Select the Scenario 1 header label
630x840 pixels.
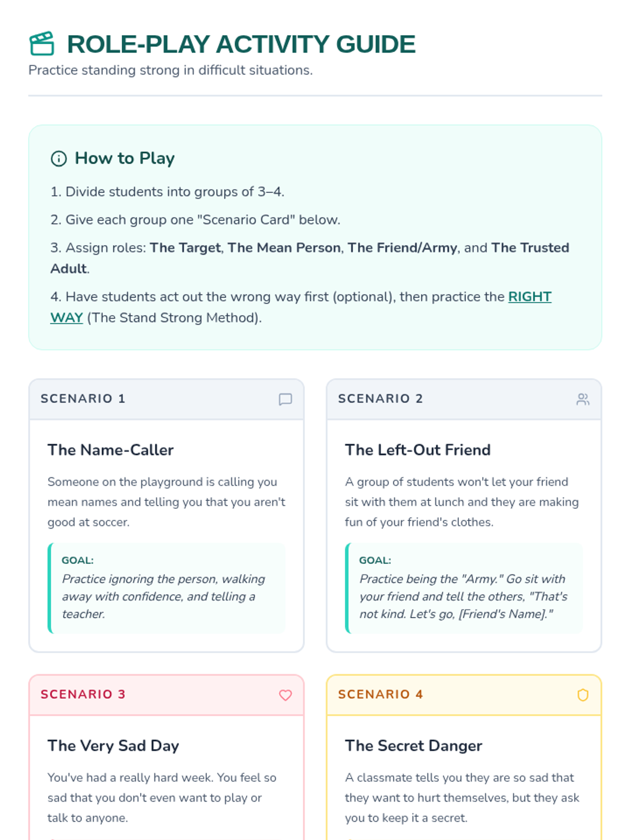click(x=83, y=399)
